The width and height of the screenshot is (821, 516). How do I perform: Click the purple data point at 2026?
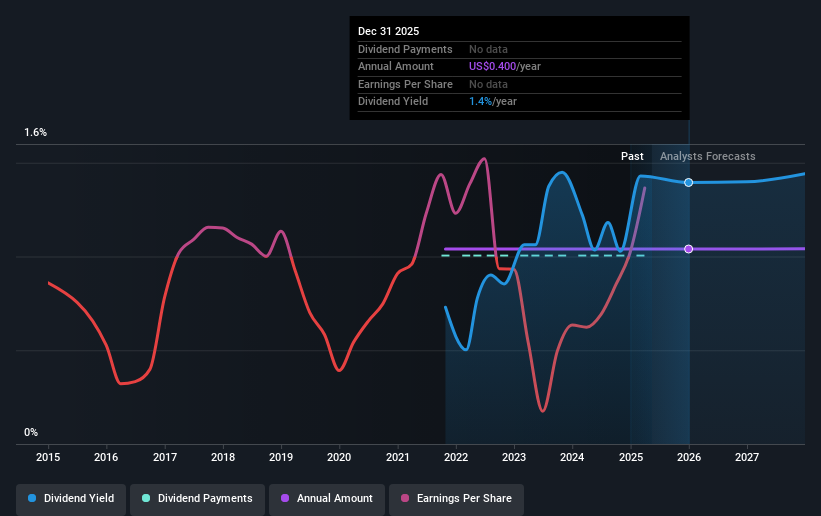coord(689,249)
